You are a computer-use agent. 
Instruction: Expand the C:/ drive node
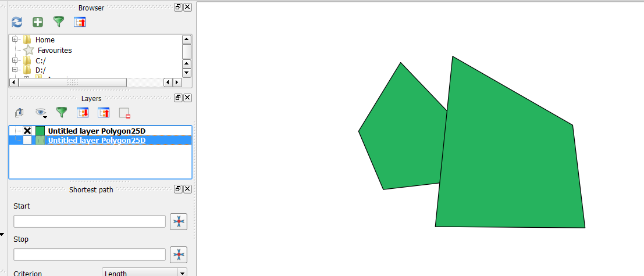click(15, 60)
